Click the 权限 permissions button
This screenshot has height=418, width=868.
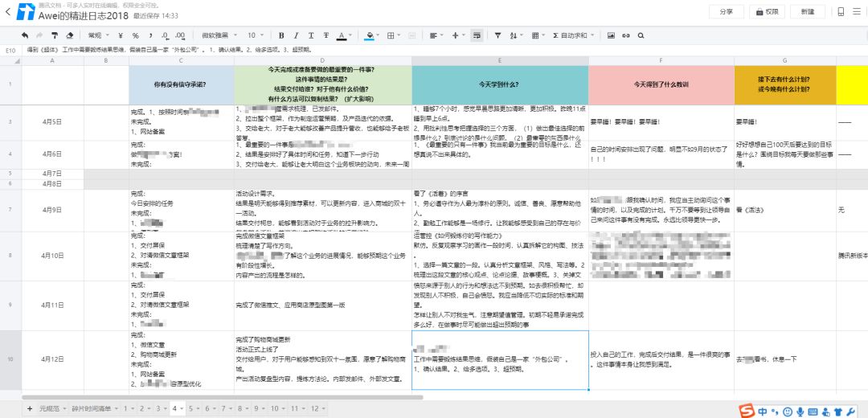coord(768,11)
